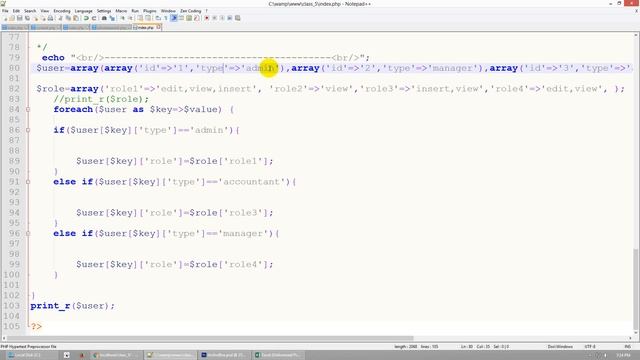Open the Edit menu

point(16,11)
